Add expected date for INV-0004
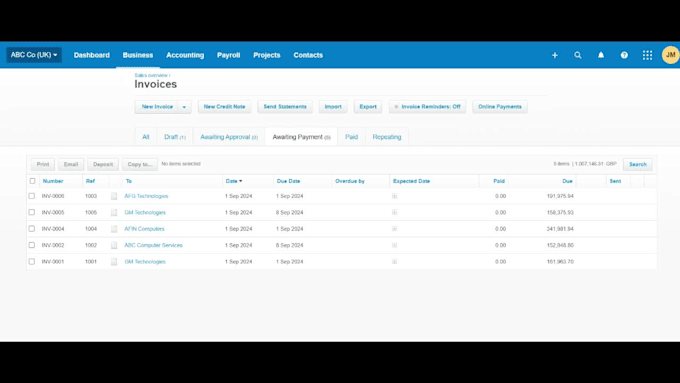 point(394,229)
